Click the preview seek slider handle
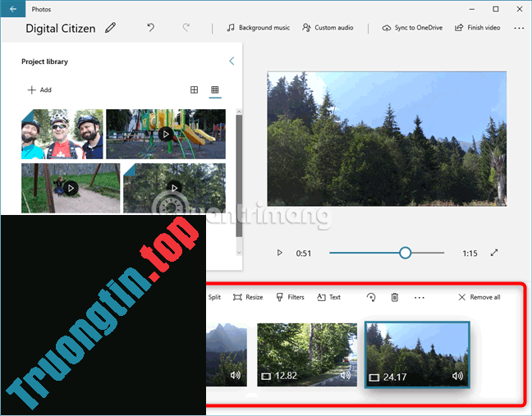Viewport: 532px width, 416px height. [x=405, y=253]
